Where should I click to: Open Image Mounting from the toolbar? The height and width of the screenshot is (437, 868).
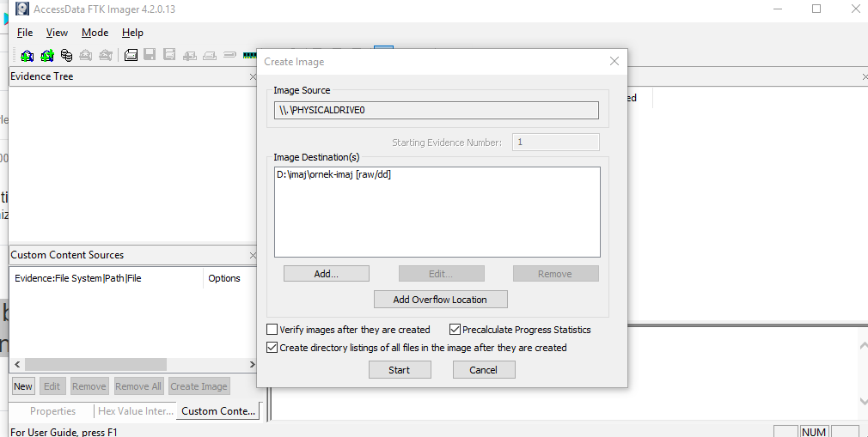(x=66, y=55)
